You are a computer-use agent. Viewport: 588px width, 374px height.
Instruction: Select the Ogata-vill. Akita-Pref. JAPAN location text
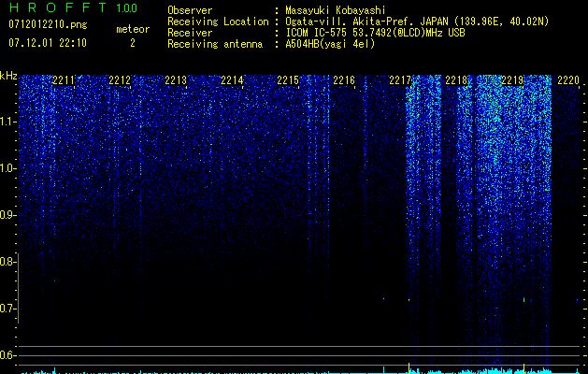click(417, 22)
